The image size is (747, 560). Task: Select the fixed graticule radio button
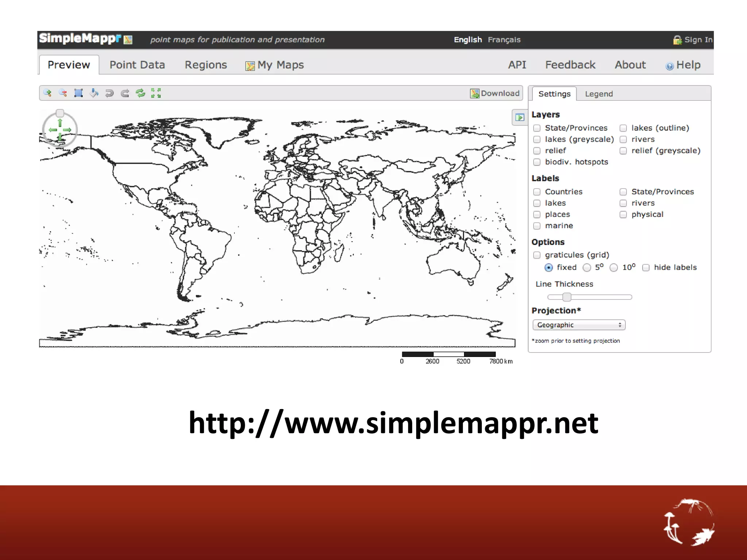pos(549,268)
